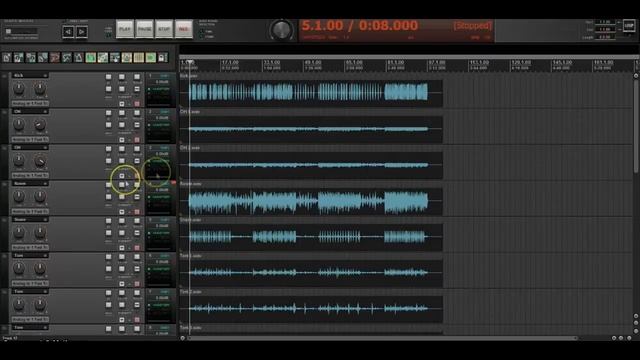This screenshot has height=360, width=640.
Task: Open the Kick track name dropdown arrow
Action: pos(45,76)
